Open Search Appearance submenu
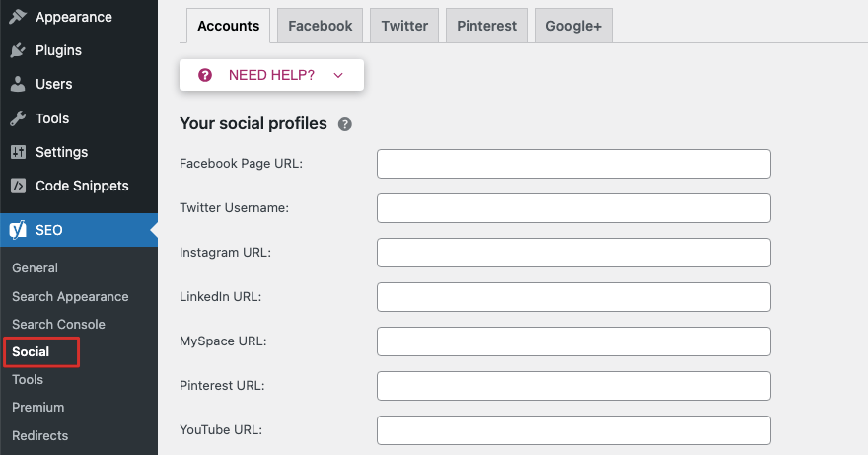 point(70,296)
